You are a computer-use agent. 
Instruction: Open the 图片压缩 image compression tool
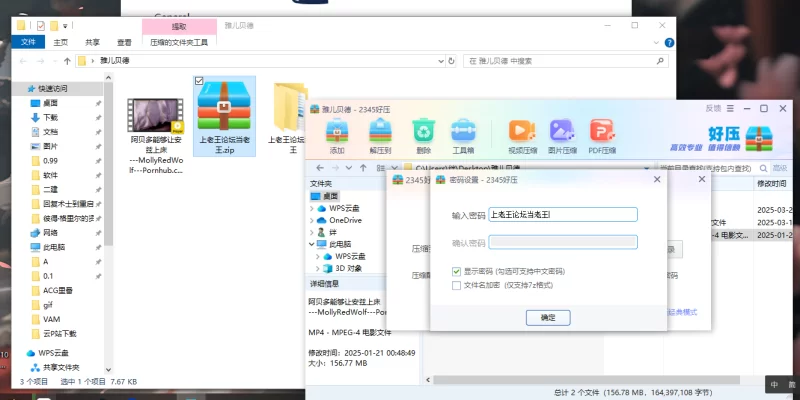click(562, 130)
